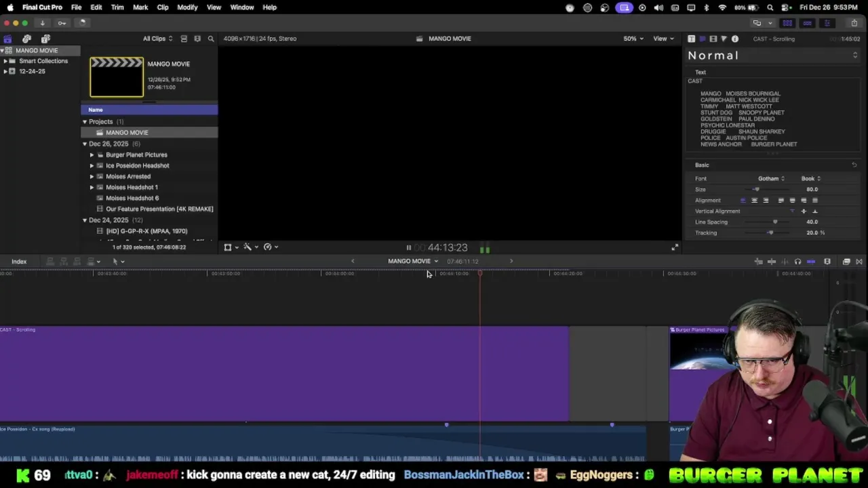Show the Transitions browser
This screenshot has width=868, height=488.
click(859, 262)
